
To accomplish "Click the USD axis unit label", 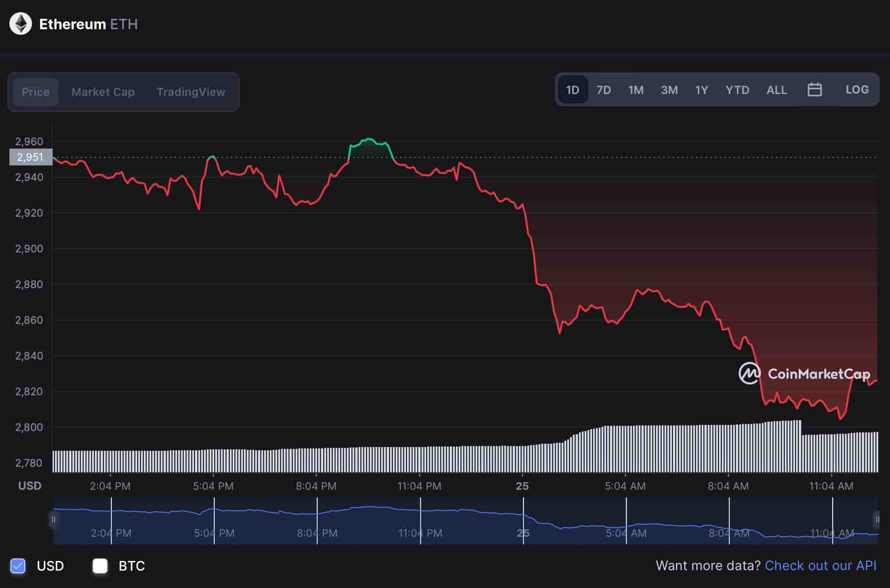I will pos(30,486).
